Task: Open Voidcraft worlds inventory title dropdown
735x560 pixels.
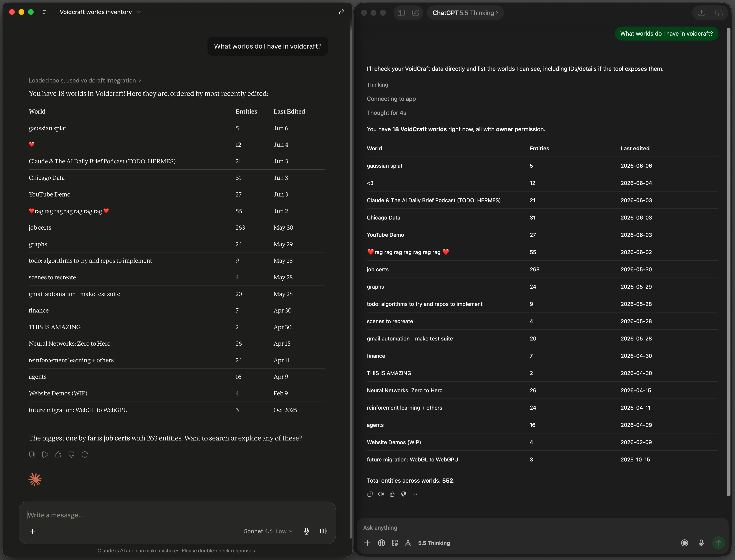Action: (100, 12)
